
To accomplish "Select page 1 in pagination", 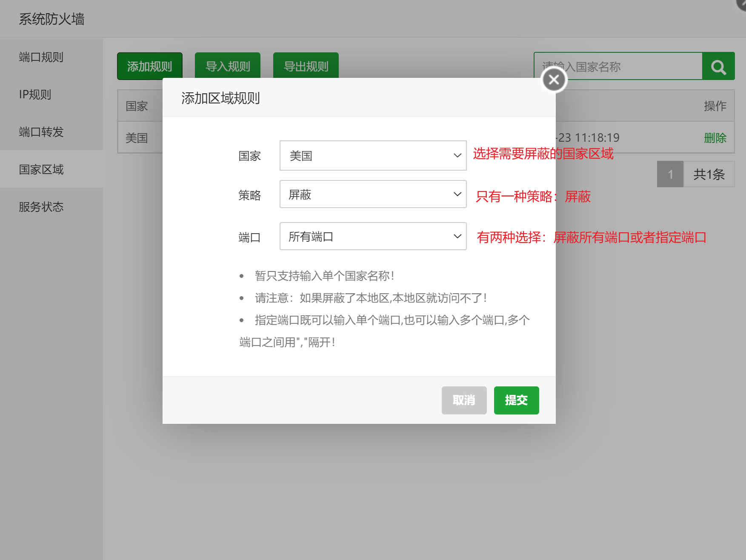I will pos(670,174).
